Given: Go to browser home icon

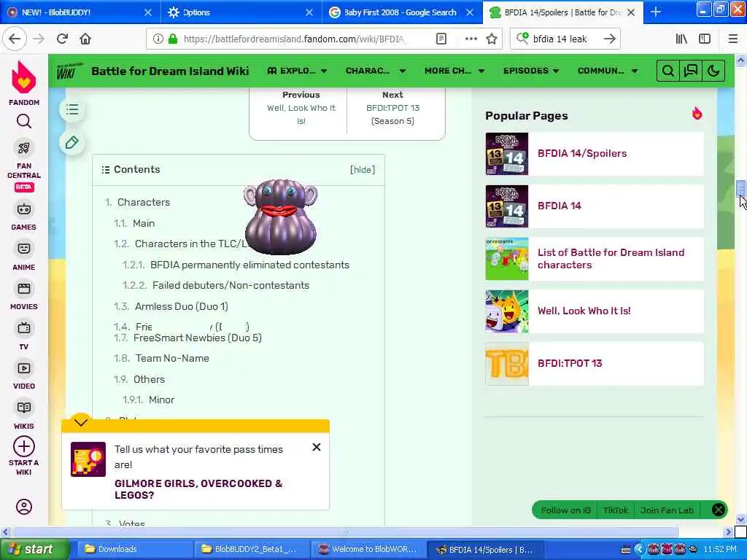Looking at the screenshot, I should tap(85, 39).
